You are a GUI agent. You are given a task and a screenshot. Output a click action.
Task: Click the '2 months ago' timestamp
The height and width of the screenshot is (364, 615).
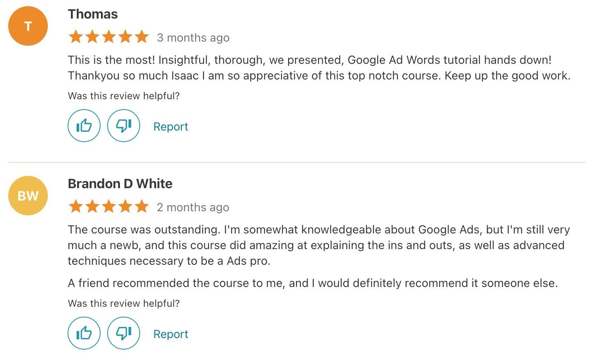(x=193, y=208)
